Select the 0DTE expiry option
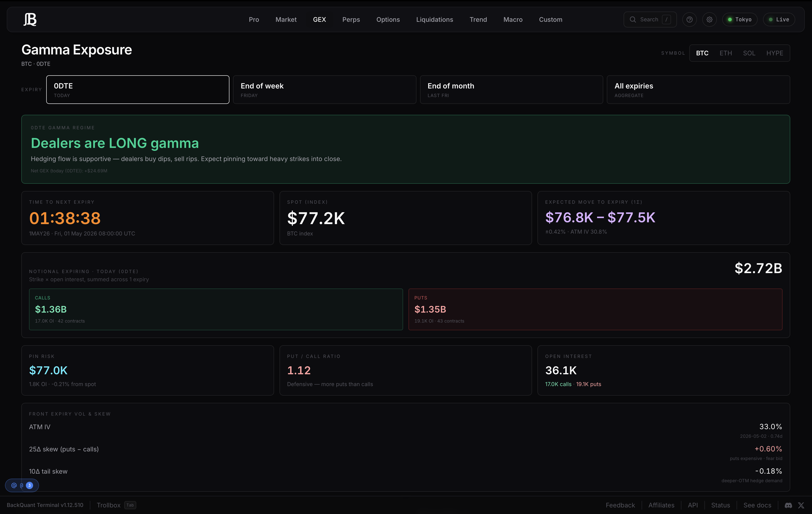Viewport: 812px width, 514px height. [138, 89]
